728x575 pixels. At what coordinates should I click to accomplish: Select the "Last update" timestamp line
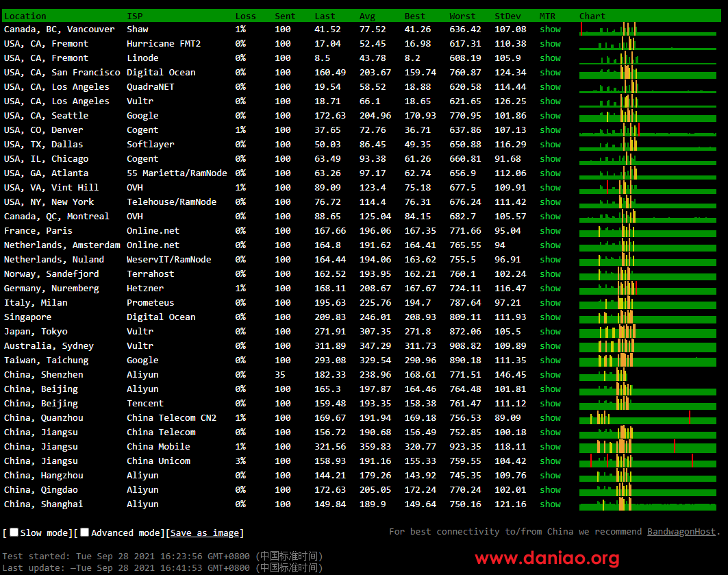tap(162, 567)
